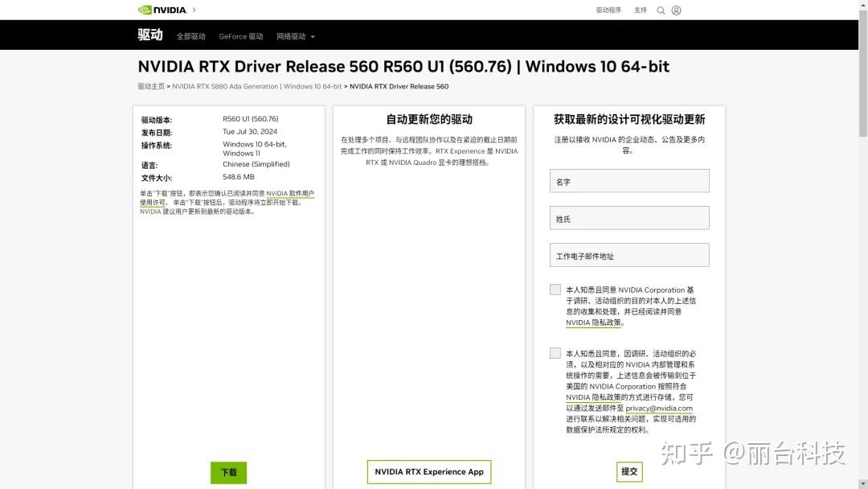
Task: Click file size value 548.6 MB
Action: pyautogui.click(x=239, y=177)
